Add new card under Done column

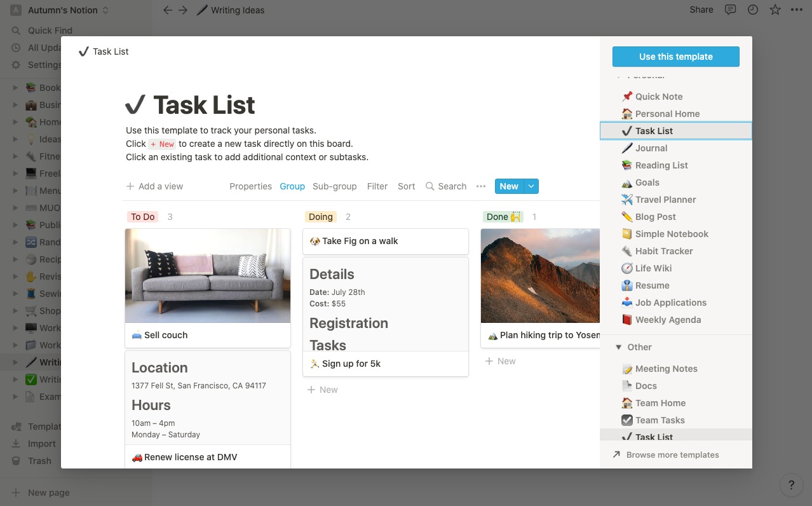tap(501, 361)
